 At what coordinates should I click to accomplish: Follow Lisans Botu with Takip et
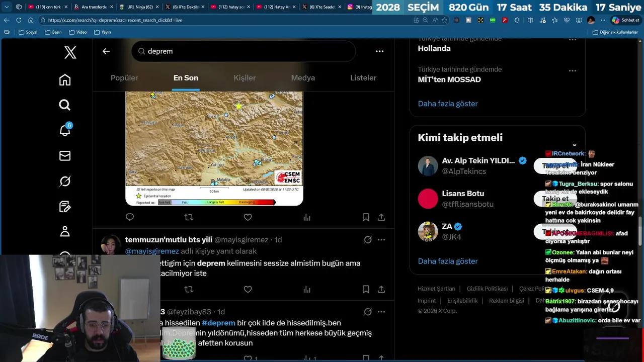(555, 199)
